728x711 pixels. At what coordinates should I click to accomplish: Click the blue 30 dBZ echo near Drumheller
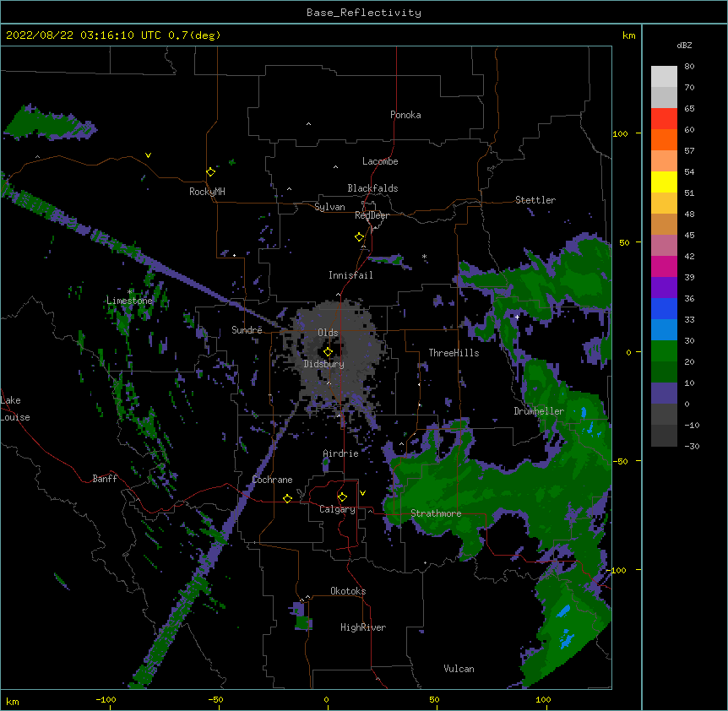(x=584, y=413)
